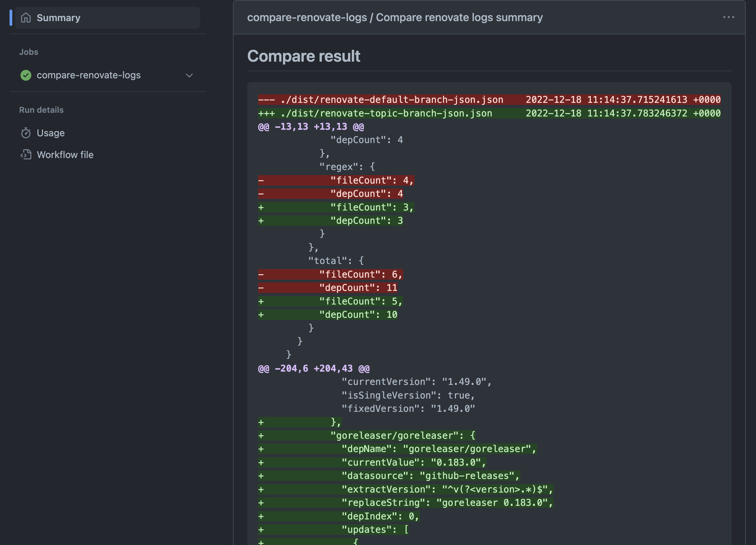The image size is (756, 545).
Task: Click added line "replaceString": "goreleaser 0.183.0"
Action: (x=406, y=503)
